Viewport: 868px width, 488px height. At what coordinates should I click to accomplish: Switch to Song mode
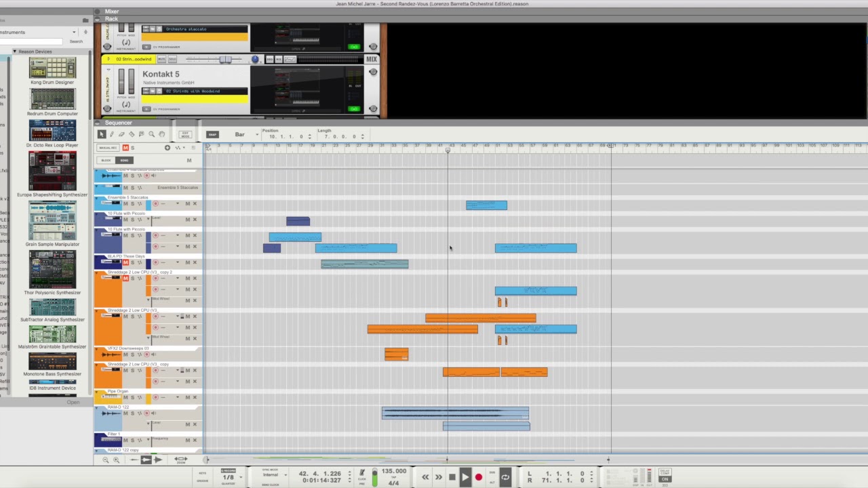click(x=124, y=161)
